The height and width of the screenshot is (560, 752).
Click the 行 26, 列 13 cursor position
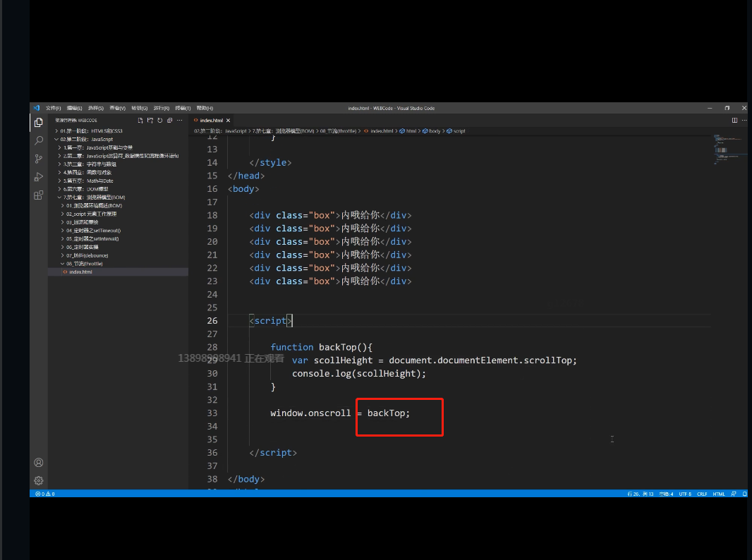pos(641,494)
